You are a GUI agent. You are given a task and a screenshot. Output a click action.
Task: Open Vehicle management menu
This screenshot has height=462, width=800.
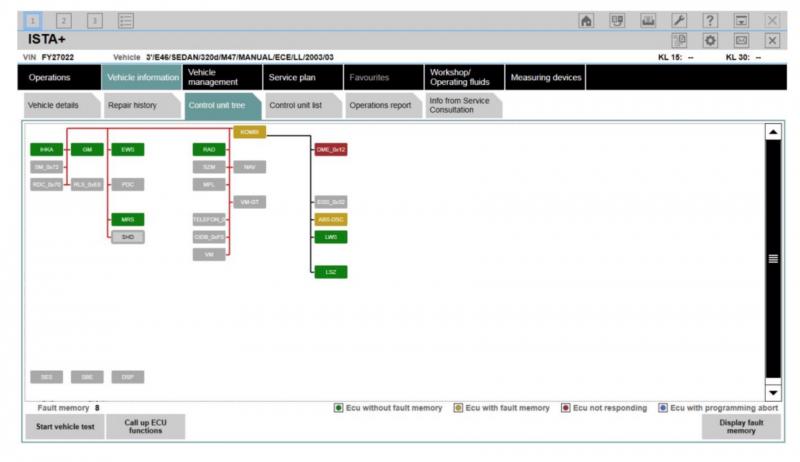click(x=222, y=78)
